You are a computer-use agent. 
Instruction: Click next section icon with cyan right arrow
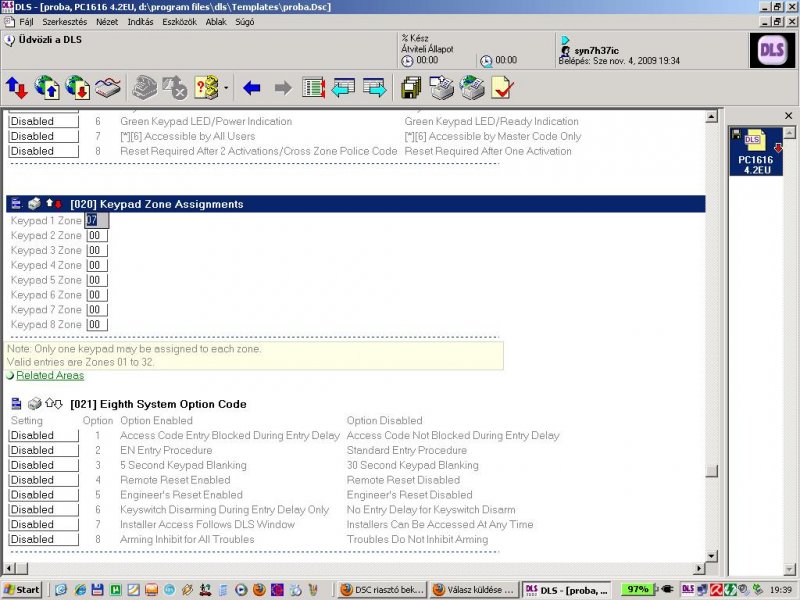click(374, 88)
